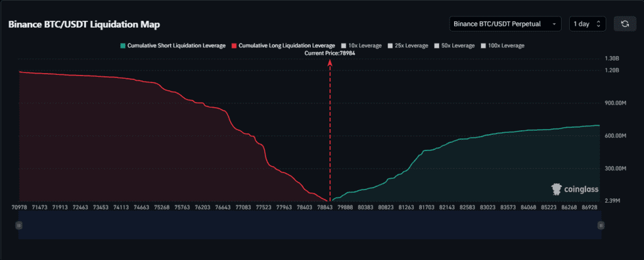Click the red long liquidation color swatch
Image resolution: width=644 pixels, height=260 pixels.
pos(234,46)
